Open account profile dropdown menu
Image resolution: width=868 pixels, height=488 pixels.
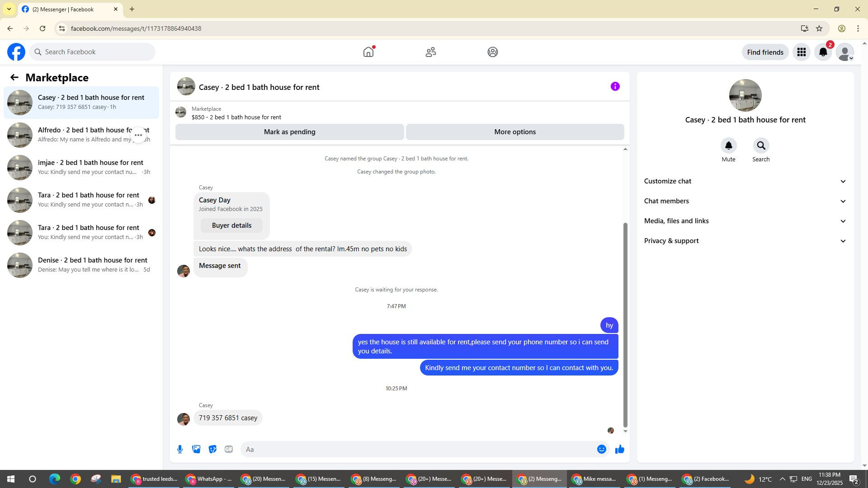click(845, 52)
